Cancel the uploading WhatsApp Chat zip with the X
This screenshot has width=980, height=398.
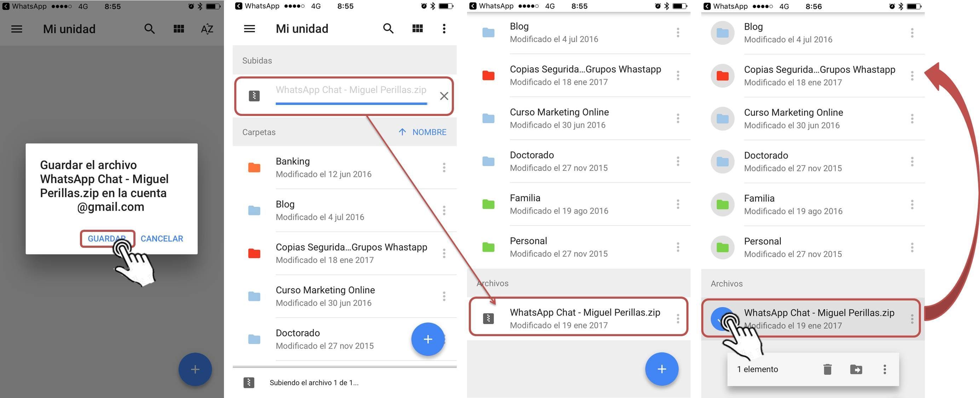(x=444, y=96)
